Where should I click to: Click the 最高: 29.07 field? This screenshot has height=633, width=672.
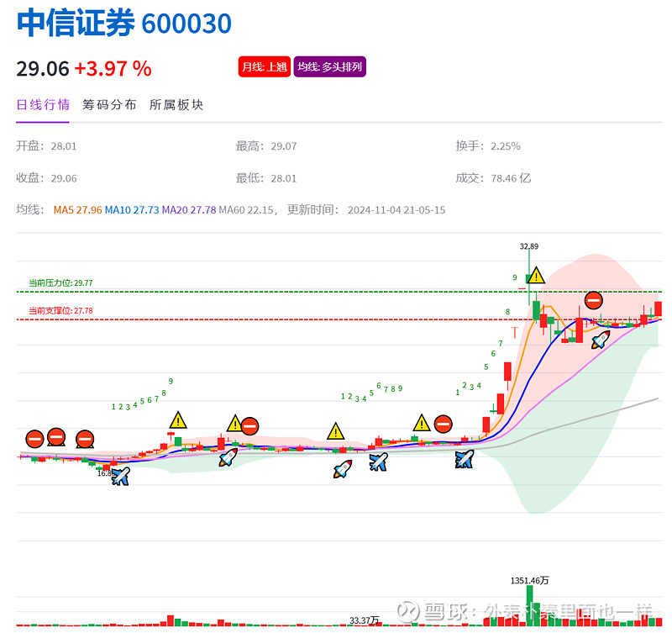coord(266,146)
